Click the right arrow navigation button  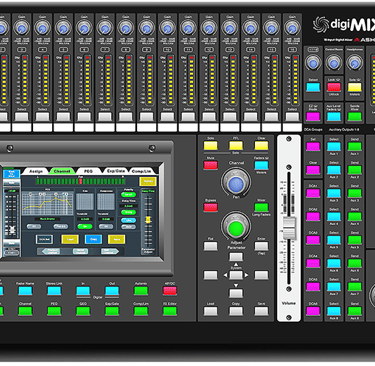coord(261,275)
